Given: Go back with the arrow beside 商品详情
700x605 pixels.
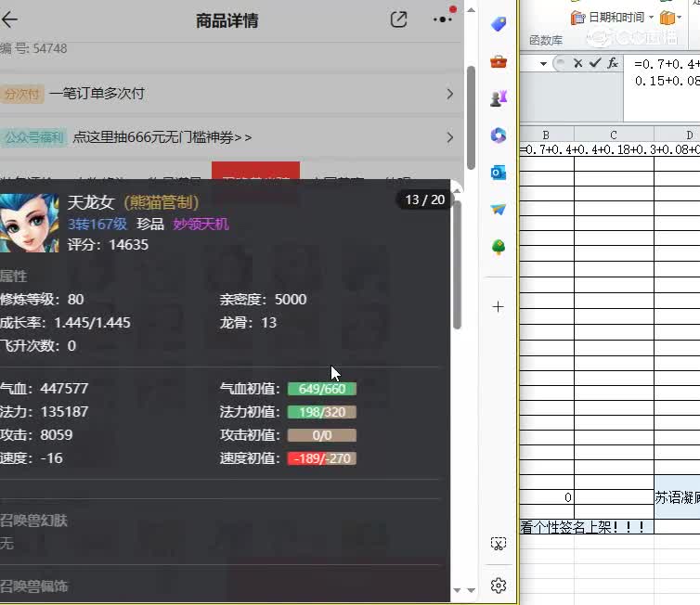Looking at the screenshot, I should 9,19.
